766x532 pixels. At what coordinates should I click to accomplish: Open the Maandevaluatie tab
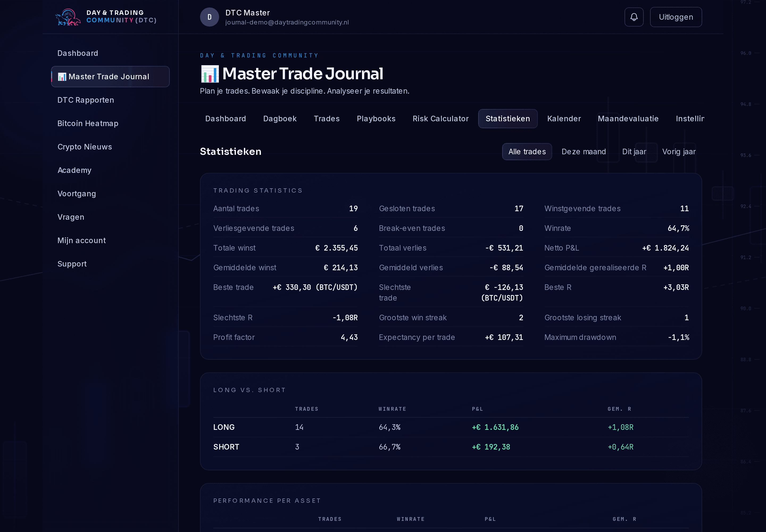click(628, 119)
